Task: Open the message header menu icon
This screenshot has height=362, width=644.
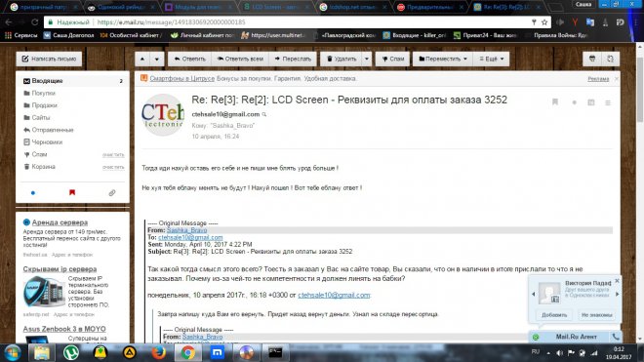Action: (608, 102)
